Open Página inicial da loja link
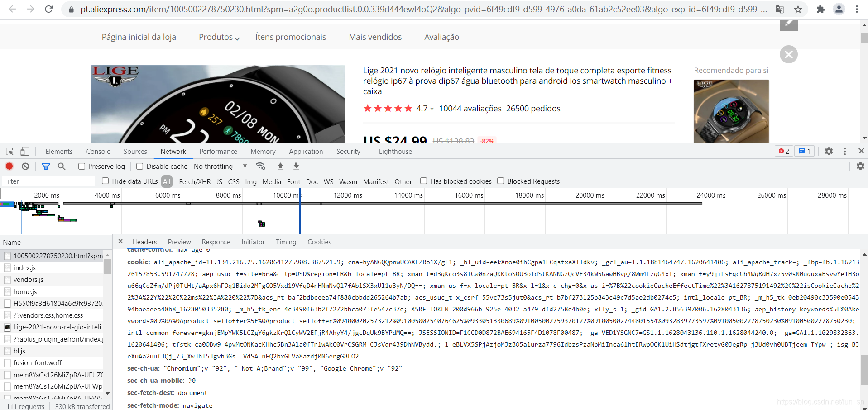 139,37
